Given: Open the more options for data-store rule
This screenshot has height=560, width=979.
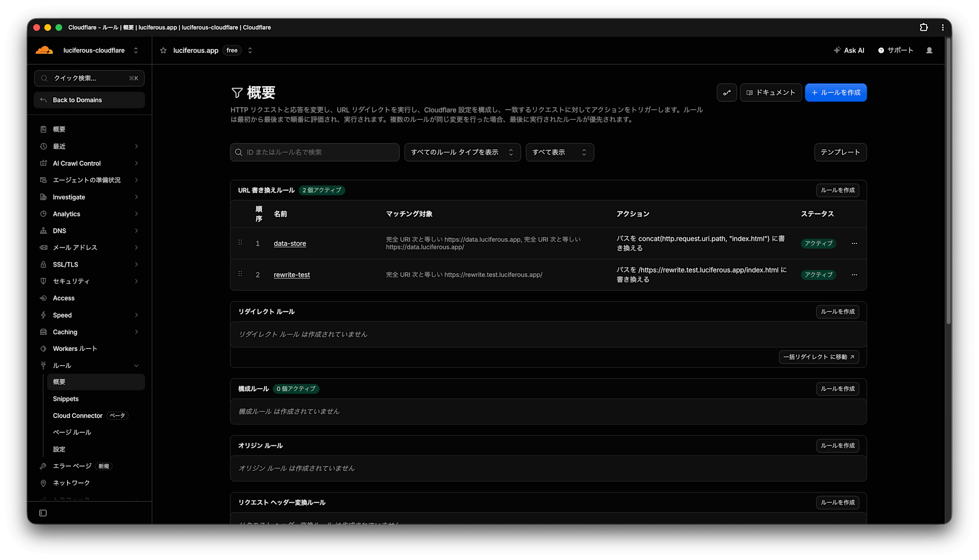Looking at the screenshot, I should point(854,243).
